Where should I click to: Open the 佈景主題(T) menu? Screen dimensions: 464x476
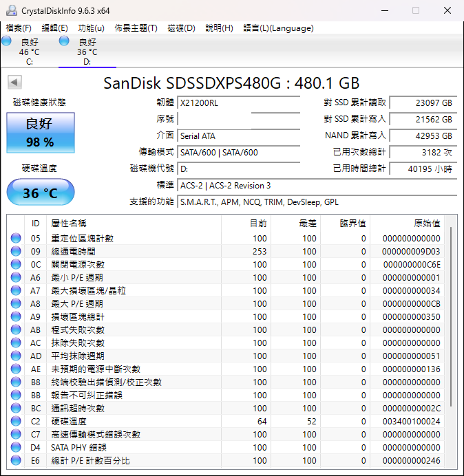coord(136,28)
